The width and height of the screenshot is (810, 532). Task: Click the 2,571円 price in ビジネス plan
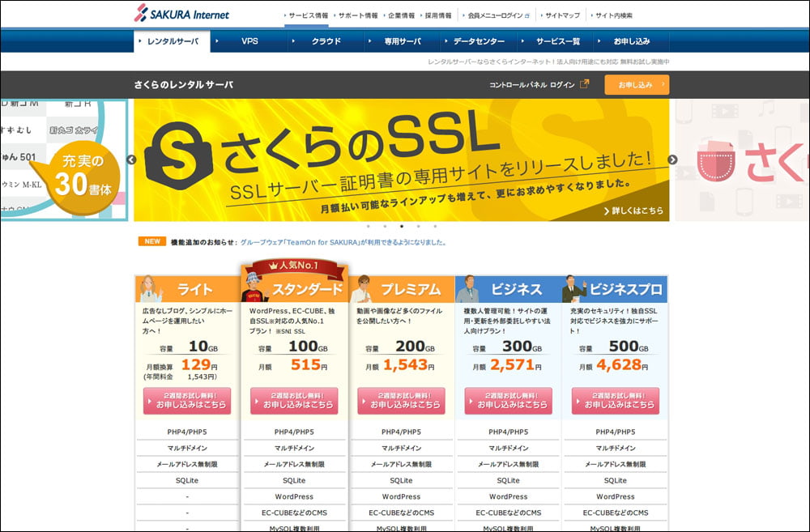515,364
